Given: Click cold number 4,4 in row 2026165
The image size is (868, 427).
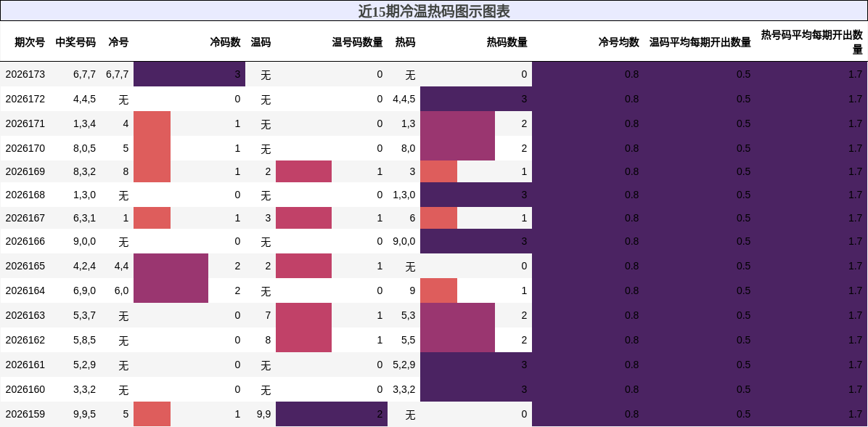Looking at the screenshot, I should point(122,266).
